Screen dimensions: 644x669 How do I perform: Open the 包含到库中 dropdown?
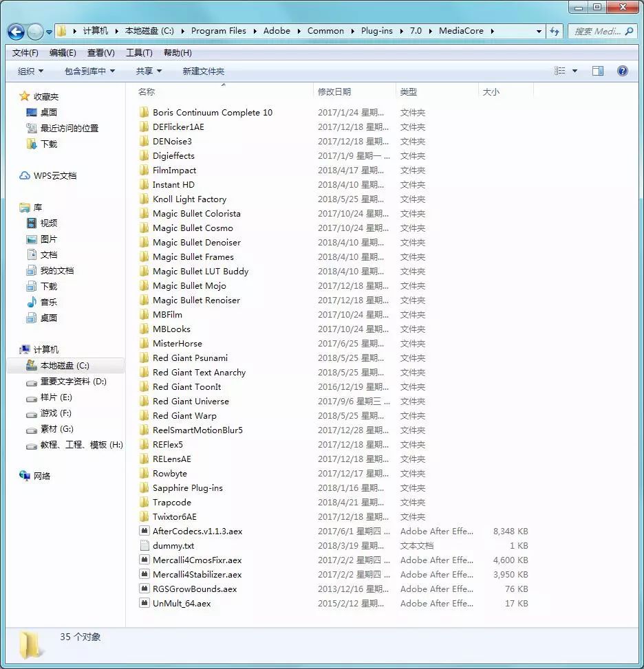89,71
